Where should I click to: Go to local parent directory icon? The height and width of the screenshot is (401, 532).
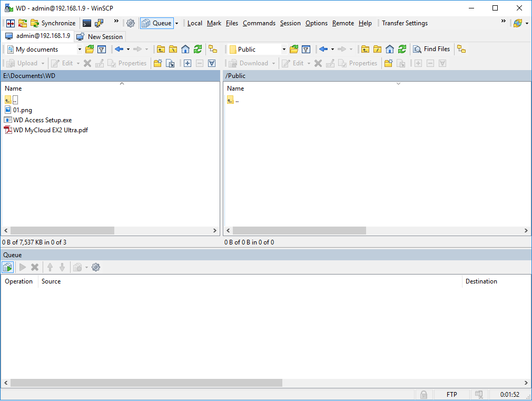coord(161,49)
